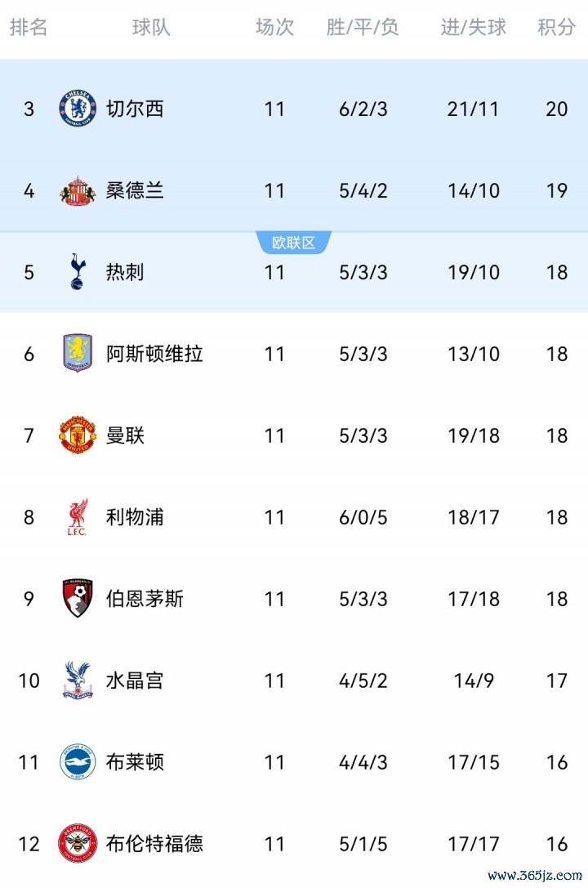Click the 布伦特福德 team name
The image size is (588, 888).
(154, 844)
